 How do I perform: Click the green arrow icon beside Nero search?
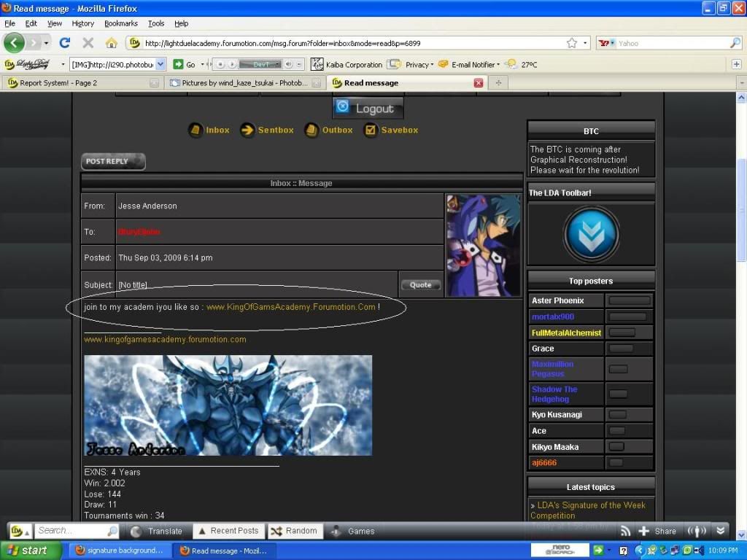coord(598,551)
